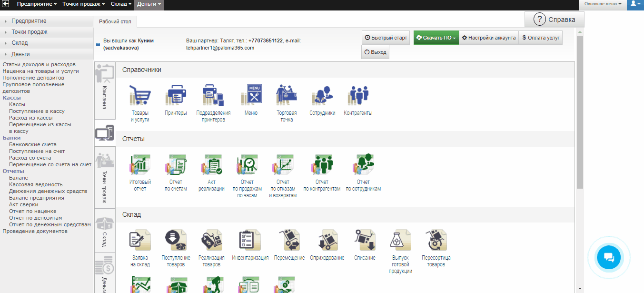Expand the Предприятие top menu
Screen dimensions: 644x293
[x=37, y=4]
